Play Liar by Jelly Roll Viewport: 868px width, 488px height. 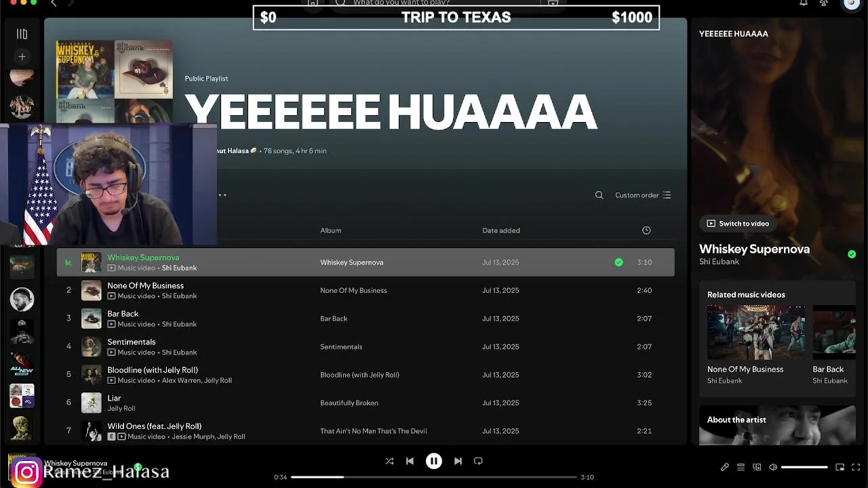coord(366,403)
